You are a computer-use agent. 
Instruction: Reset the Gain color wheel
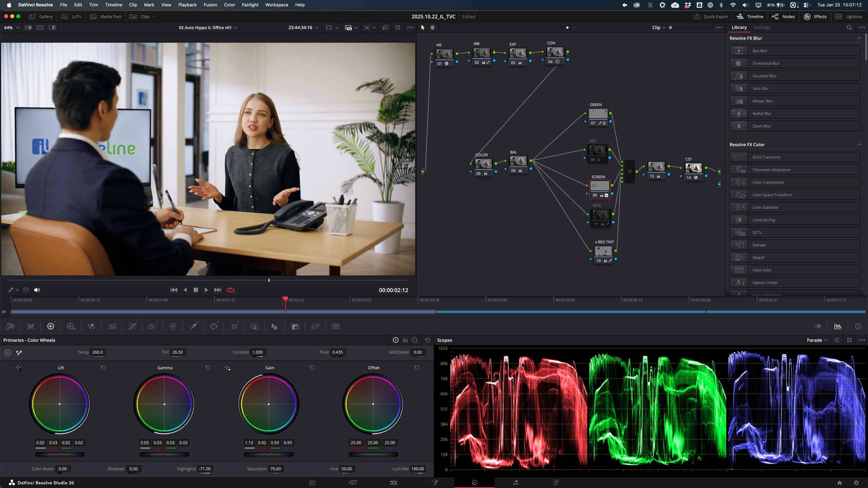coord(312,368)
